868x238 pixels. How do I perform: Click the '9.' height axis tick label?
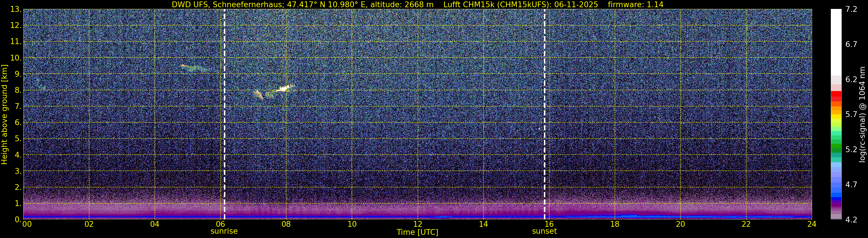pyautogui.click(x=18, y=74)
